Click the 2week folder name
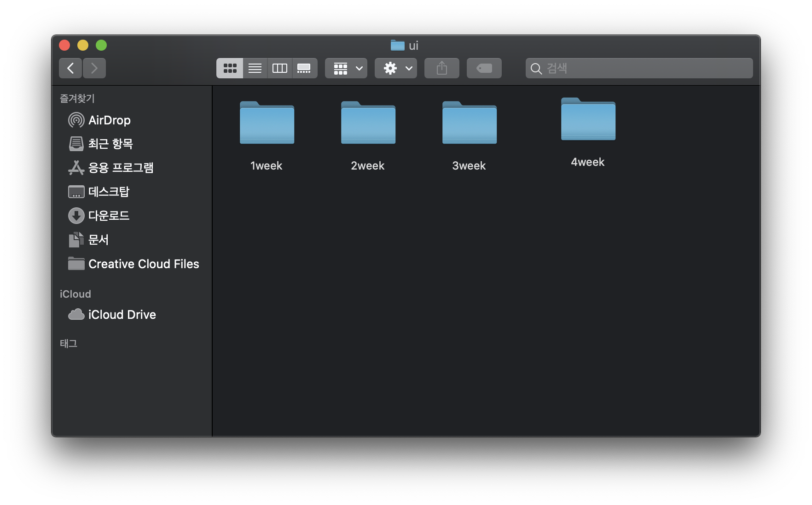This screenshot has height=505, width=812. (x=368, y=166)
